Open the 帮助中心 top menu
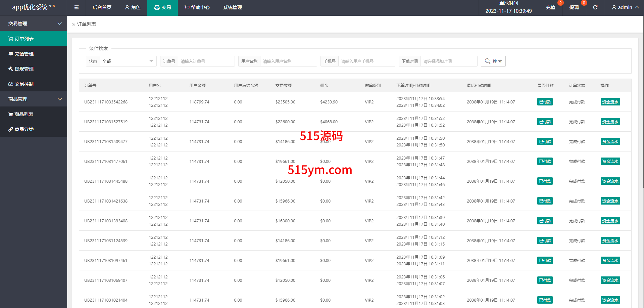This screenshot has width=644, height=308. click(197, 7)
